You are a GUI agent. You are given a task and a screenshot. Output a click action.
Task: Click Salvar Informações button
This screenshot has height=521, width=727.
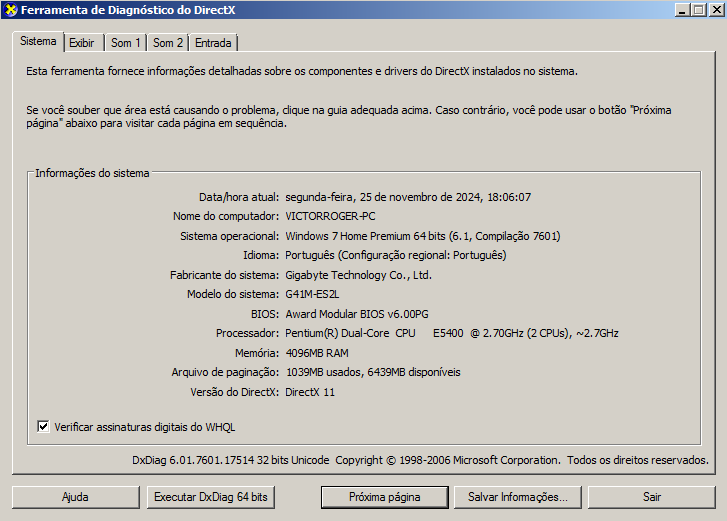pyautogui.click(x=517, y=497)
